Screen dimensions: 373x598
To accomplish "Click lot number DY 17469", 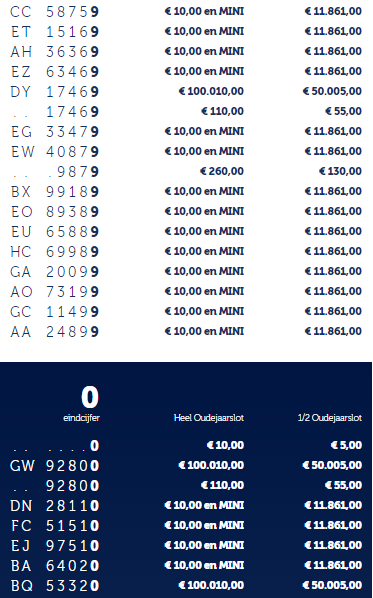I will coord(55,92).
